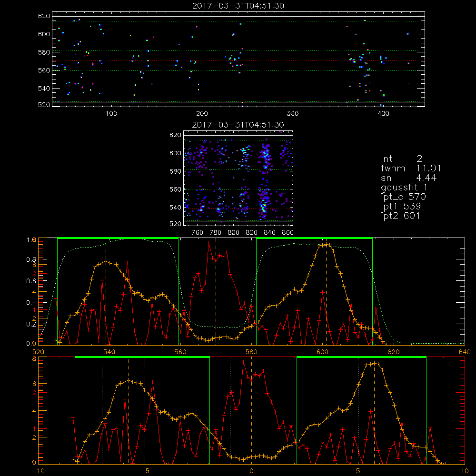Click the red peak near 568 in profile plot

point(209,243)
